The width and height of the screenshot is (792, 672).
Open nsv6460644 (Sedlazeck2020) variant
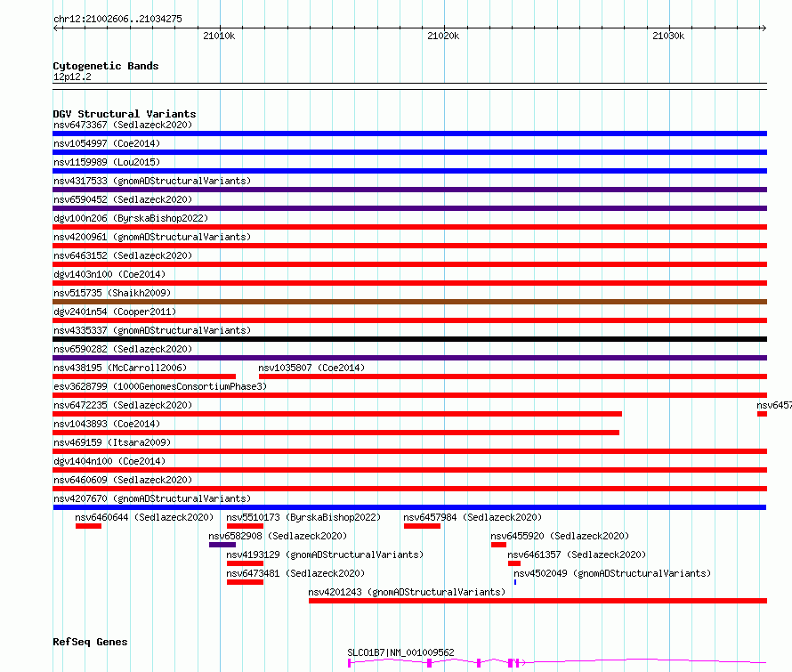144,517
